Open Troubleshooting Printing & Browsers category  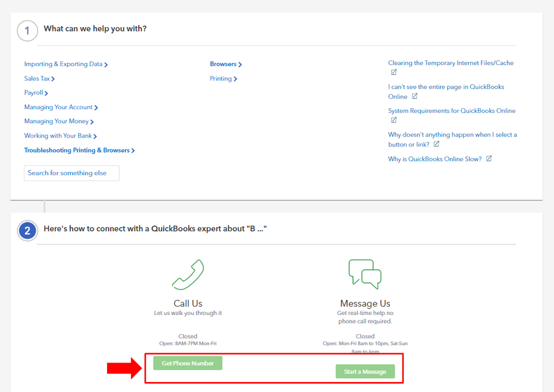coord(79,150)
